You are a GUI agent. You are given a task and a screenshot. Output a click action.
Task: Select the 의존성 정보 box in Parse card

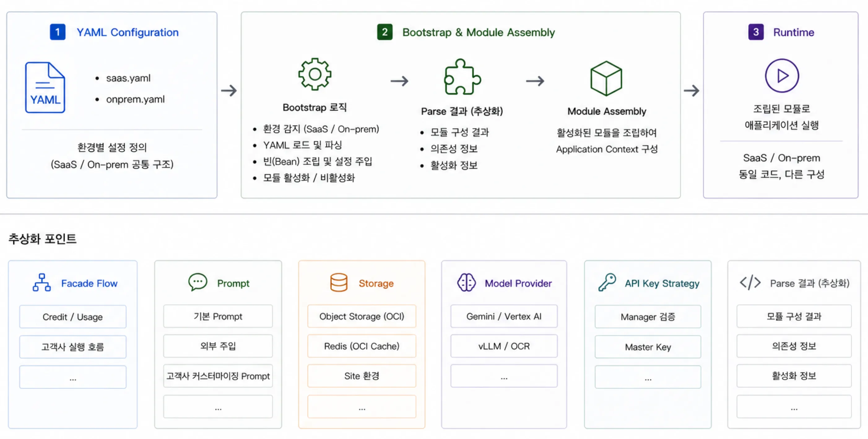pyautogui.click(x=794, y=346)
